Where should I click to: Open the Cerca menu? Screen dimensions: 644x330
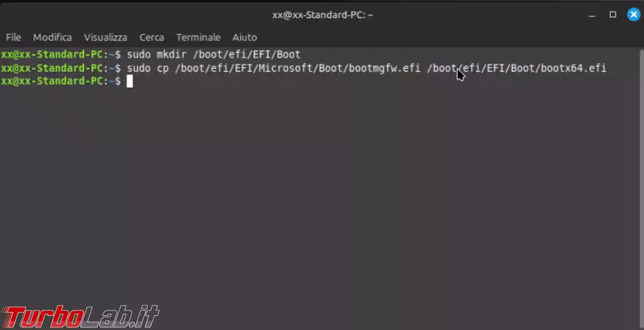(x=152, y=38)
